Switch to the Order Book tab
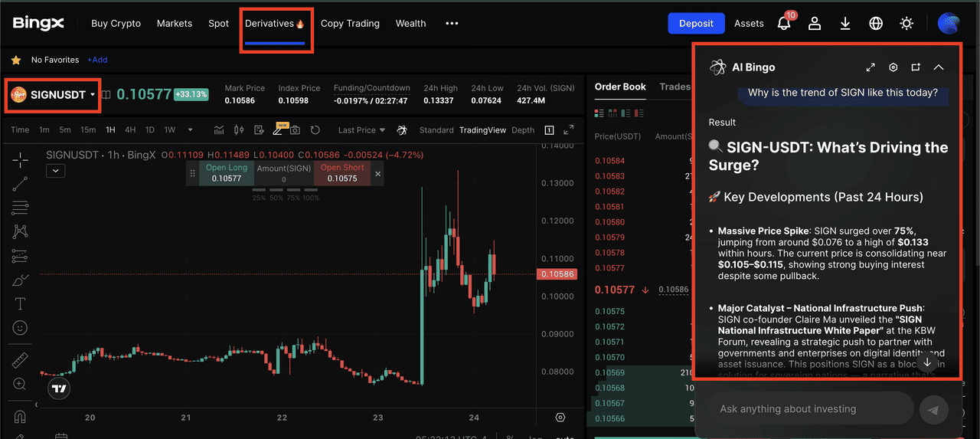This screenshot has height=439, width=980. [x=620, y=87]
